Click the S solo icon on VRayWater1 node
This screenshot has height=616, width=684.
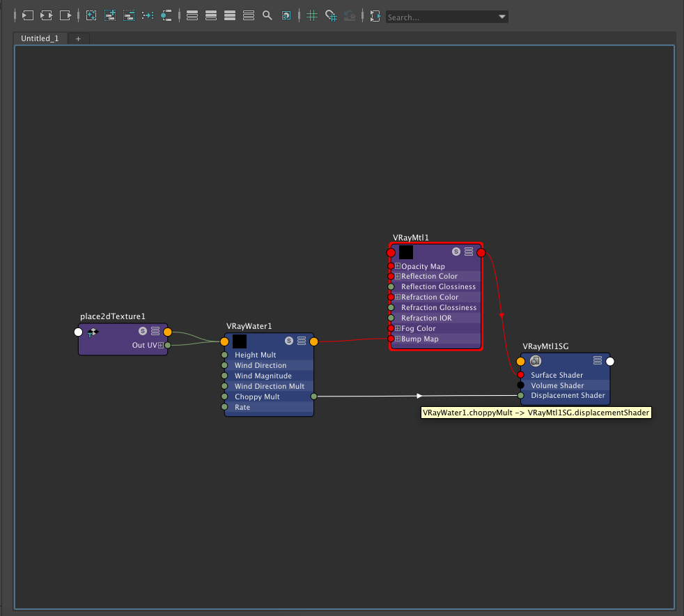click(x=289, y=341)
